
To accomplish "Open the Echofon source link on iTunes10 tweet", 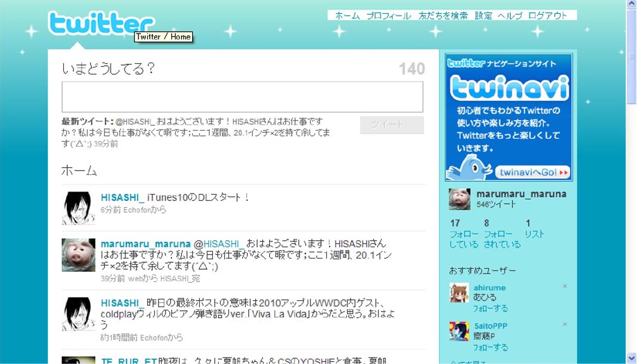I will pyautogui.click(x=137, y=210).
